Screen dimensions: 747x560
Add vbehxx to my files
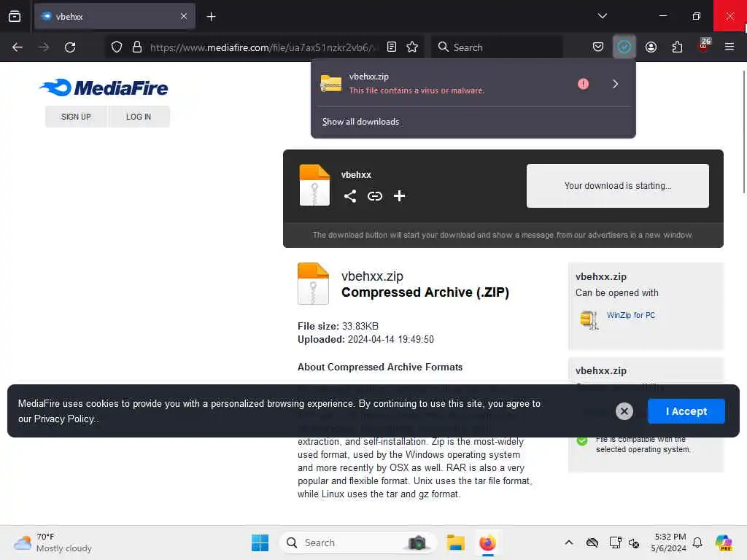399,195
